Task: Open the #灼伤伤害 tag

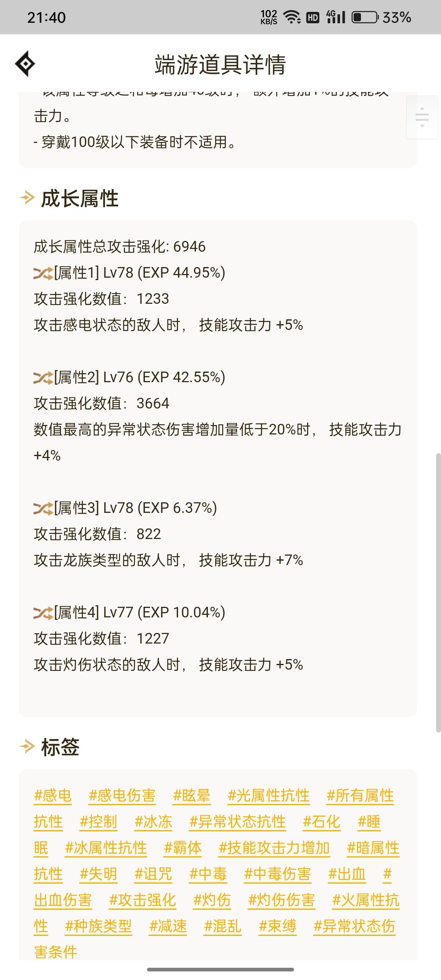Action: point(282,900)
